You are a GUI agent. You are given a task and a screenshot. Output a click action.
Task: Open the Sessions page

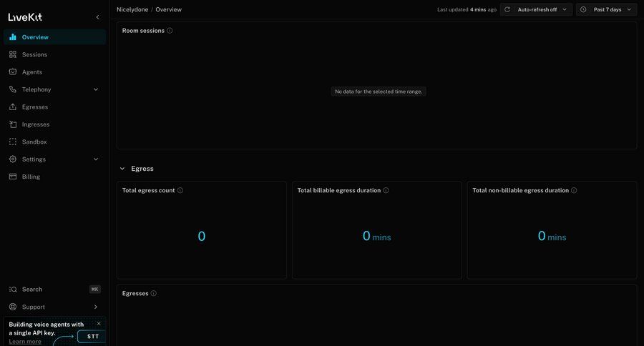click(54, 54)
